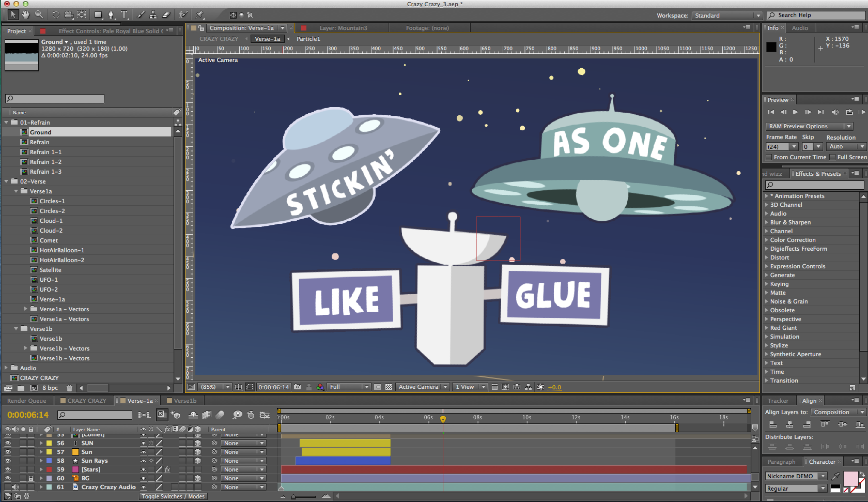Switch to the Audio panel tab
The width and height of the screenshot is (868, 502).
(x=800, y=28)
